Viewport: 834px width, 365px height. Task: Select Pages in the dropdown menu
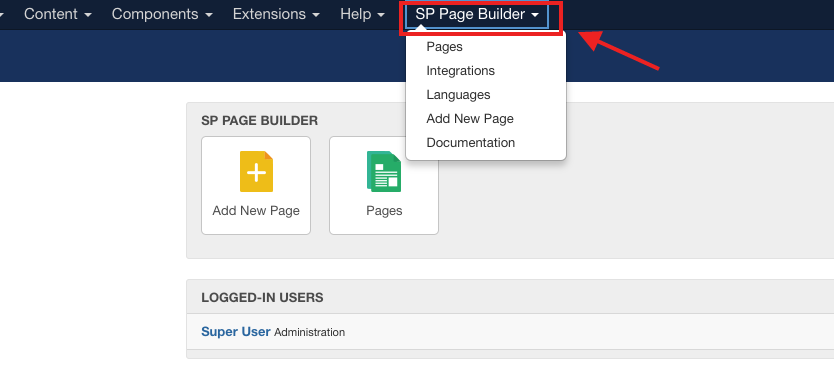tap(445, 47)
